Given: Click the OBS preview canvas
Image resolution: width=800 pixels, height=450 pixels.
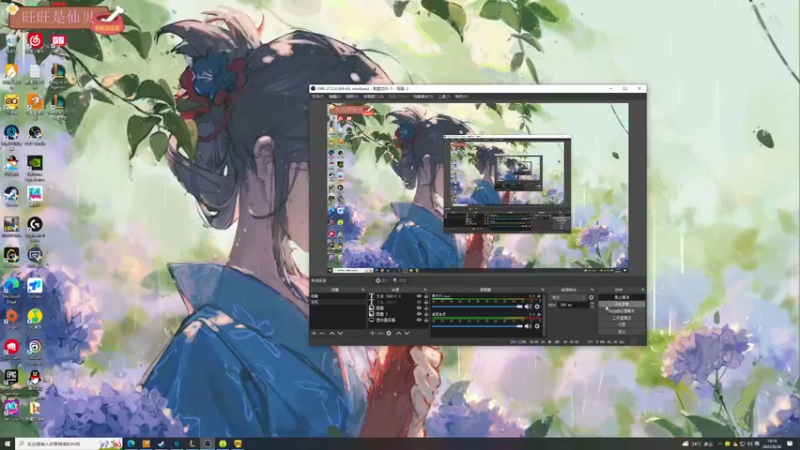Looking at the screenshot, I should coord(478,188).
